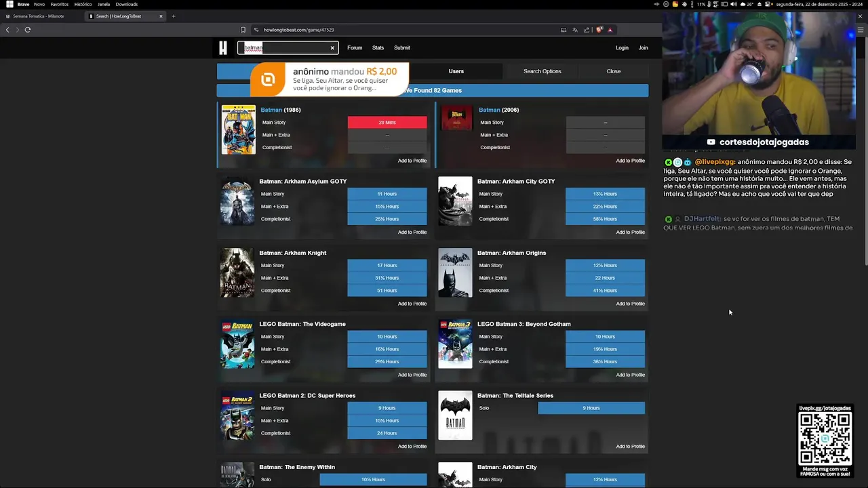Image resolution: width=868 pixels, height=488 pixels.
Task: Click the orange donation alert icon
Action: coord(269,79)
